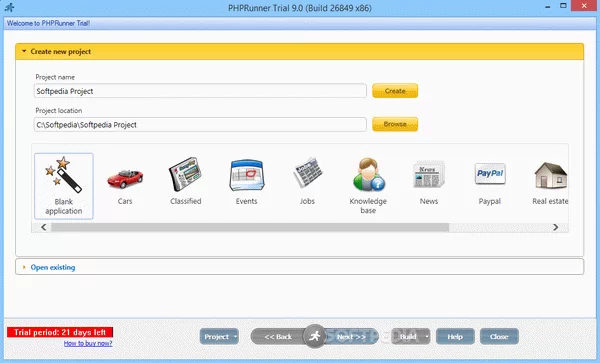Viewport: 600px width, 363px height.
Task: Click the horizontal scrollbar thumb under templates
Action: coord(250,228)
